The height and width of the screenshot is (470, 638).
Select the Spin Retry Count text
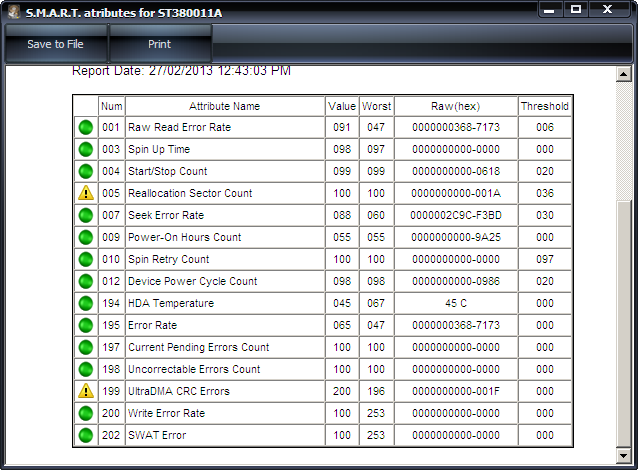point(168,259)
